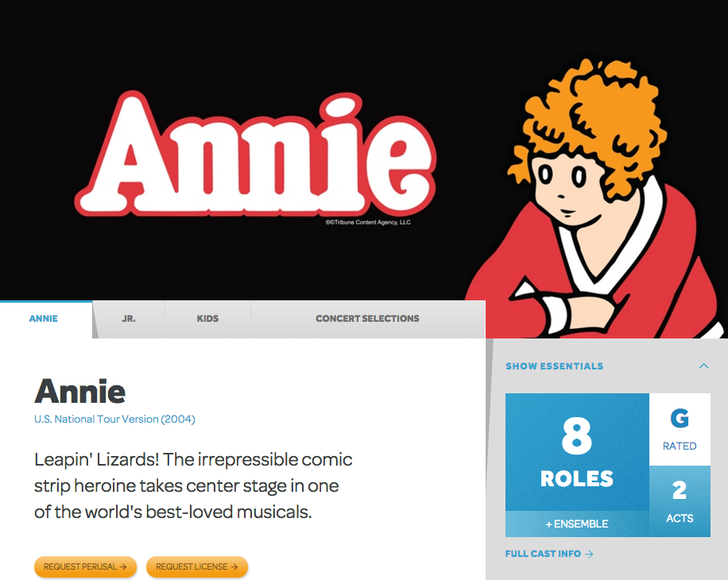Select U.S. National Tour Version (2004) link
728x580 pixels.
point(114,419)
